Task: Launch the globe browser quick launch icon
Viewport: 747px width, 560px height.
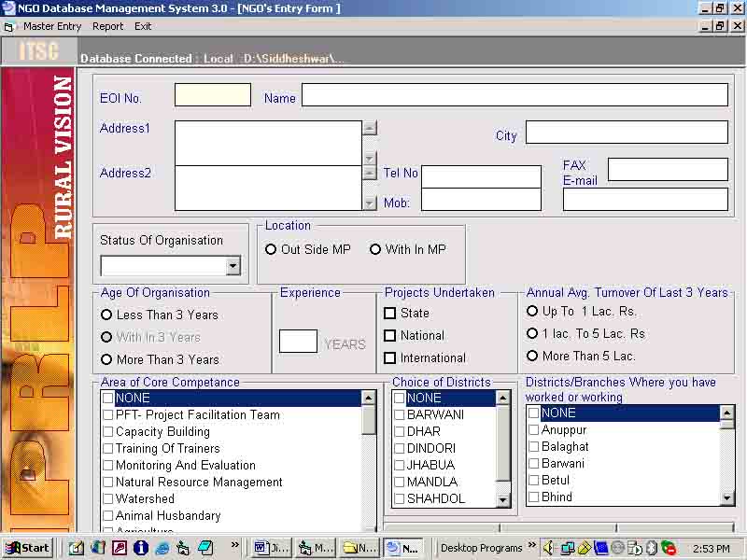Action: tap(98, 548)
